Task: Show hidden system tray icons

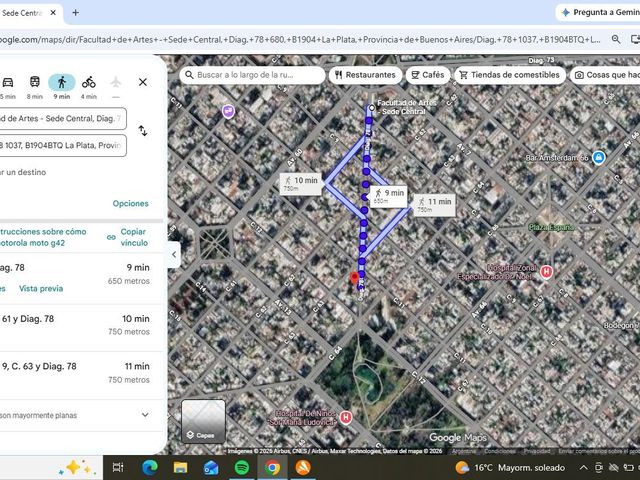Action: [x=584, y=468]
